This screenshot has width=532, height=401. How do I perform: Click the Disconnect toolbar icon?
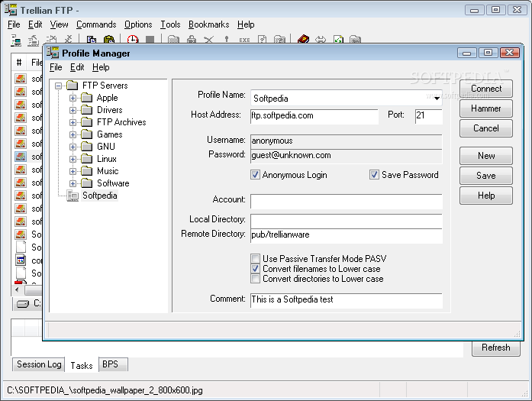51,40
